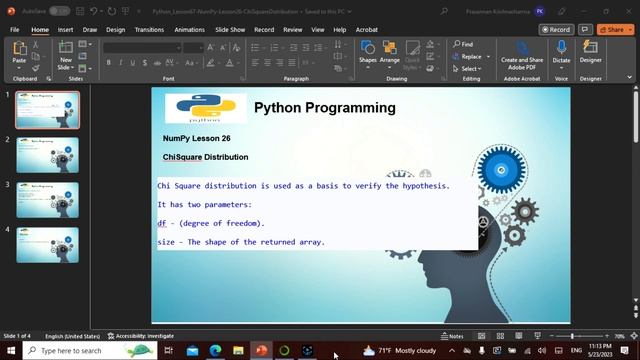Image resolution: width=640 pixels, height=360 pixels.
Task: Click the Find search icon
Action: 463,44
